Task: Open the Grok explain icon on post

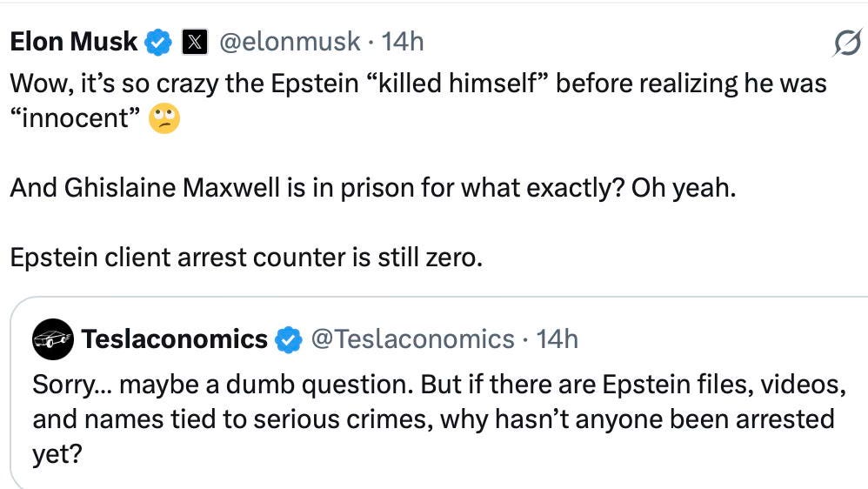Action: tap(845, 41)
